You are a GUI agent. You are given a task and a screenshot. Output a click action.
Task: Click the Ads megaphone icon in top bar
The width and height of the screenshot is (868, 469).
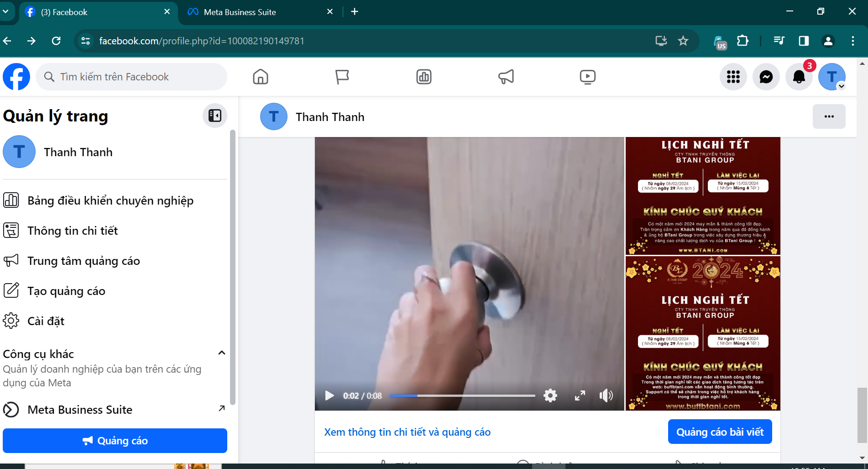click(x=506, y=77)
